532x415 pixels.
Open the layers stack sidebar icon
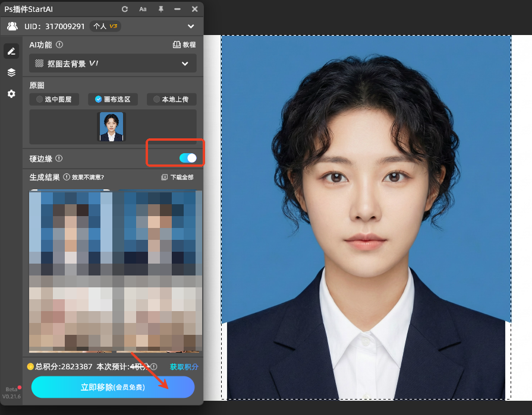pos(11,72)
